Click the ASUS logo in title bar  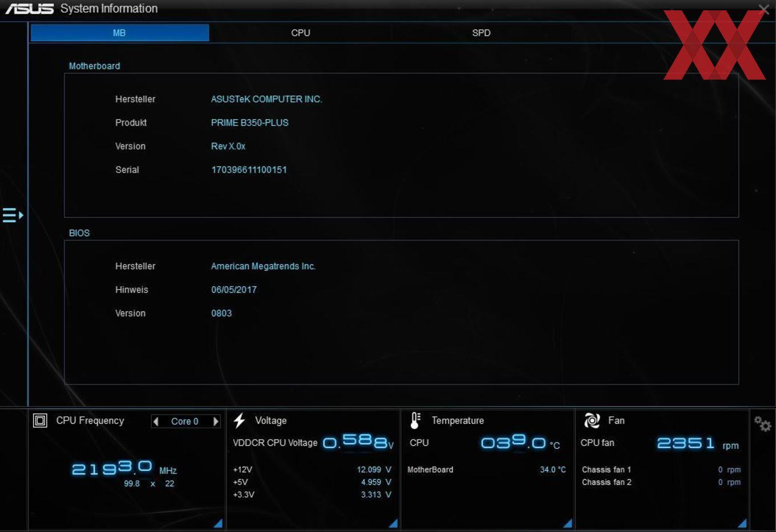(30, 9)
